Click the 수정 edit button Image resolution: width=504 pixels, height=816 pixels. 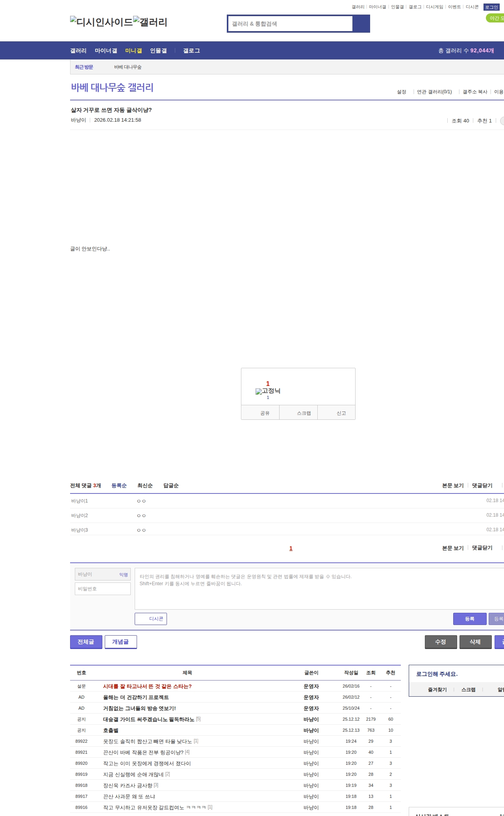[x=441, y=642]
